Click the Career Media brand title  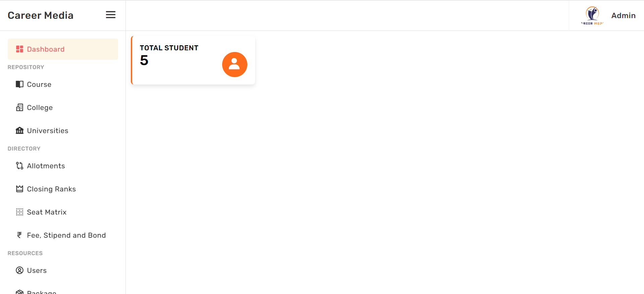(x=41, y=15)
